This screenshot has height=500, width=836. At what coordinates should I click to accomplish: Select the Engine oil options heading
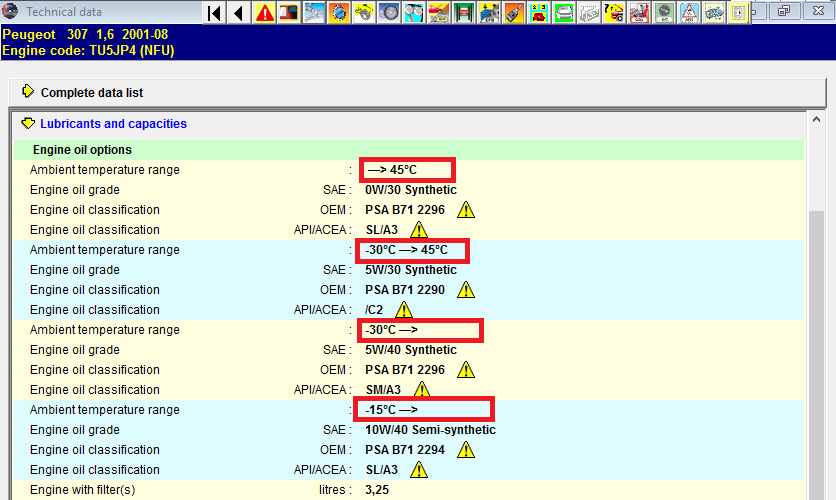(x=82, y=150)
